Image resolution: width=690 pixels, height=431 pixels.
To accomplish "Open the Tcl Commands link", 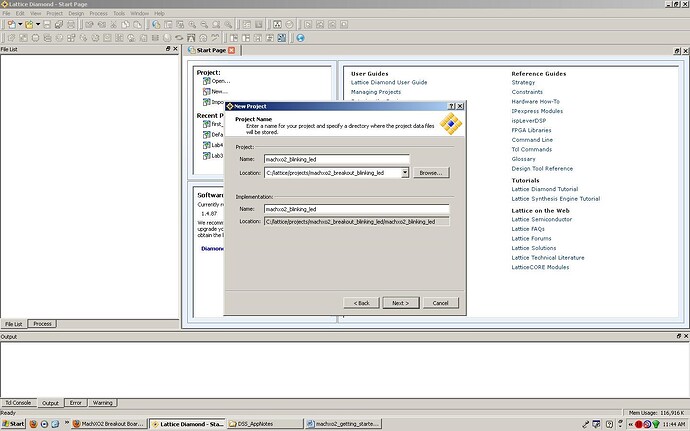I will coord(532,149).
